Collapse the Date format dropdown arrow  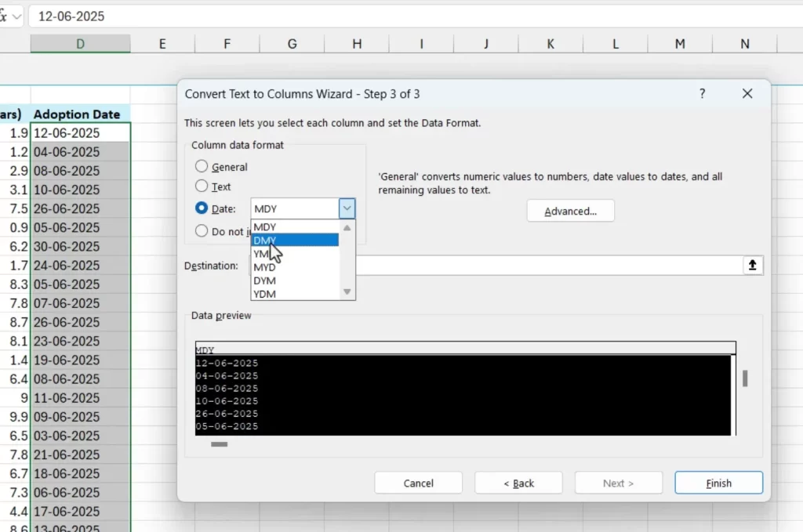tap(347, 208)
